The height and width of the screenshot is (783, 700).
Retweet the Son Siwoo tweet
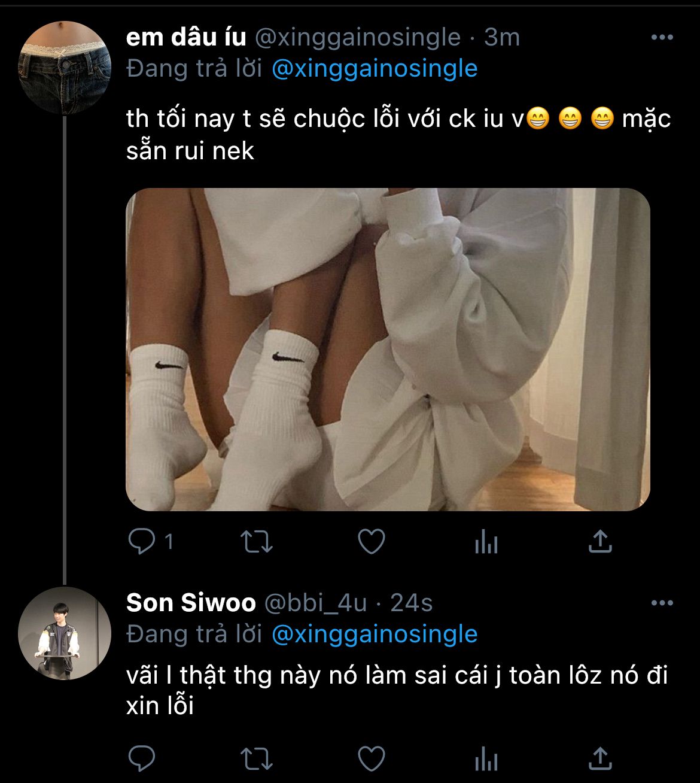coord(256,758)
